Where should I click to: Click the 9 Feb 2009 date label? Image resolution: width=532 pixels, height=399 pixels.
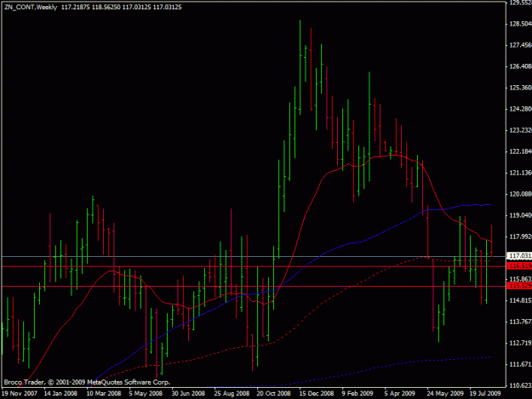(358, 393)
